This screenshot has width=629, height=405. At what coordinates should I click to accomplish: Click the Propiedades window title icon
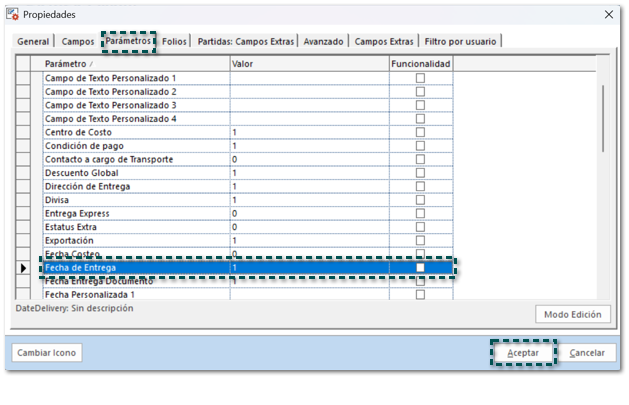13,14
